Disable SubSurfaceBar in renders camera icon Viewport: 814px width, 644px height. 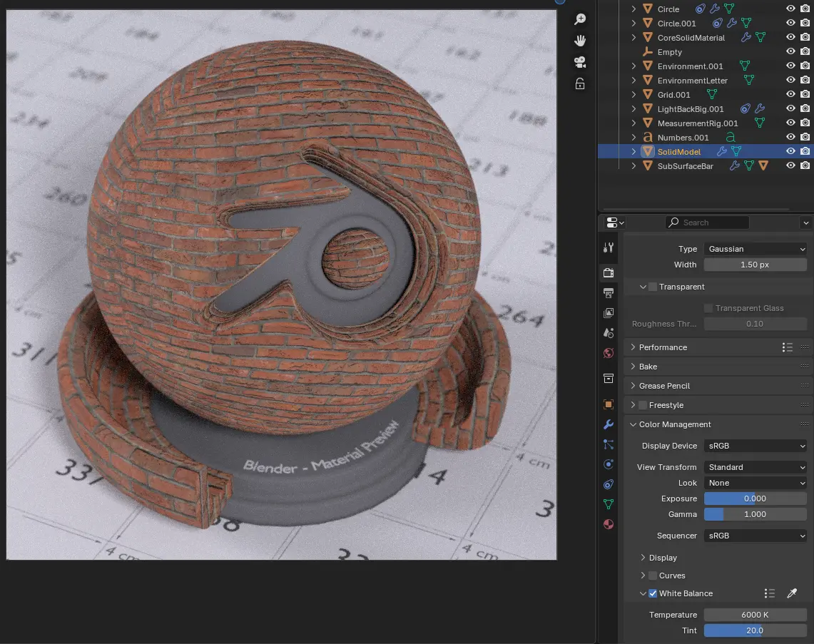805,166
